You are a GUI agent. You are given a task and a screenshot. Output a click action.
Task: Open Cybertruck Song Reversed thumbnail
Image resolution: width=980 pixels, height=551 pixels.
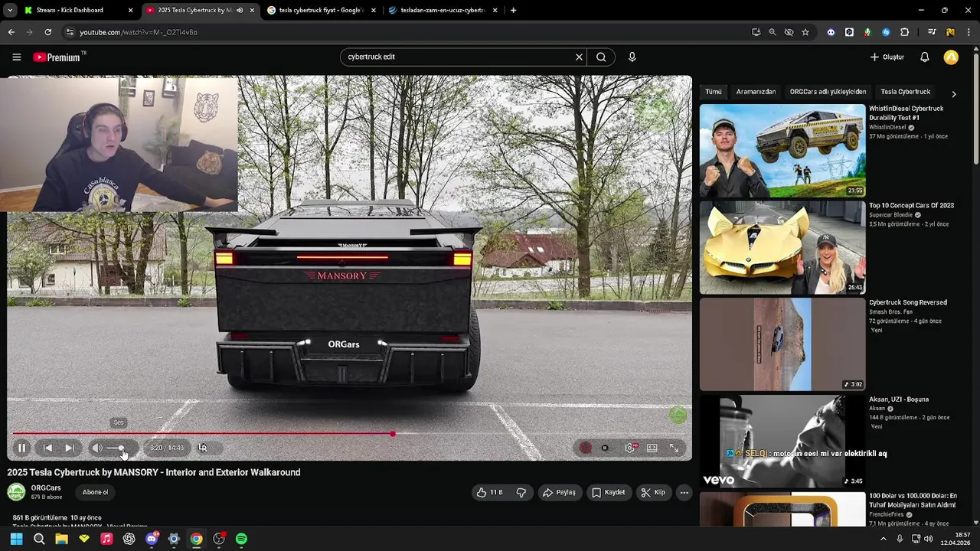pyautogui.click(x=782, y=344)
